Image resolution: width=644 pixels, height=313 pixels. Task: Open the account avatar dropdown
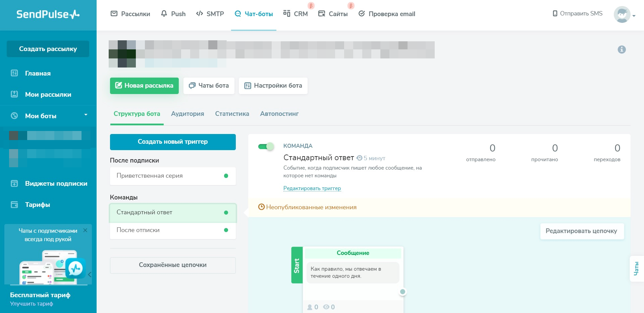tap(622, 15)
